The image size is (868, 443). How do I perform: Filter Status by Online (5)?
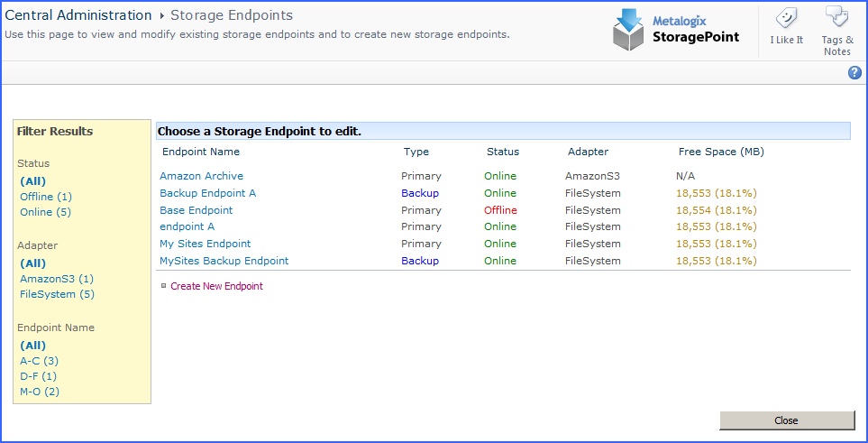click(45, 212)
